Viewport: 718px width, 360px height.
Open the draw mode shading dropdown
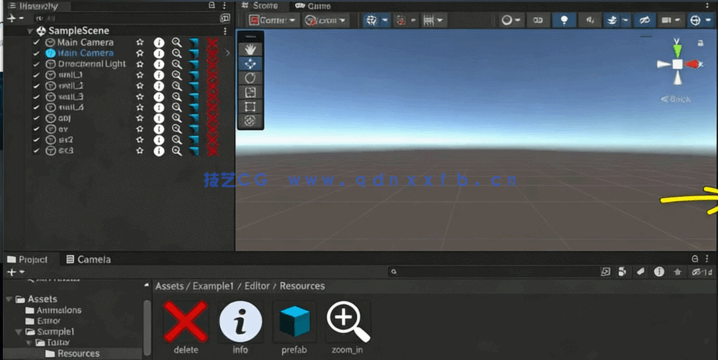point(511,20)
